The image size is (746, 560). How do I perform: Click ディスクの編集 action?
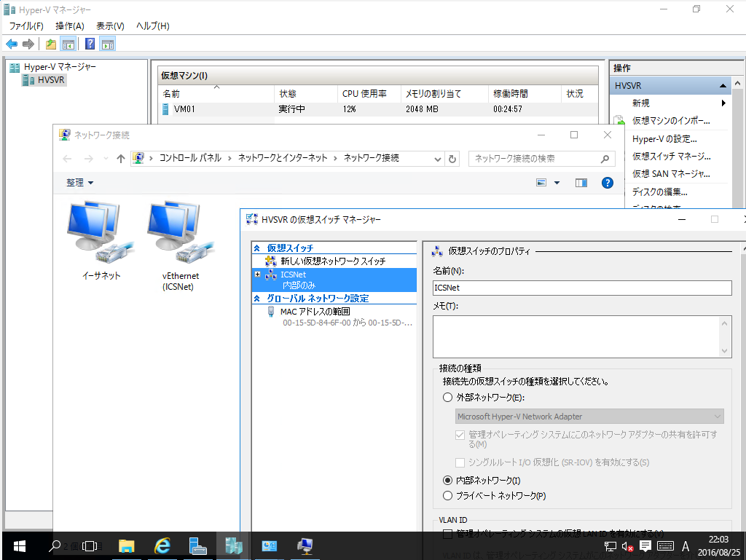tap(659, 192)
